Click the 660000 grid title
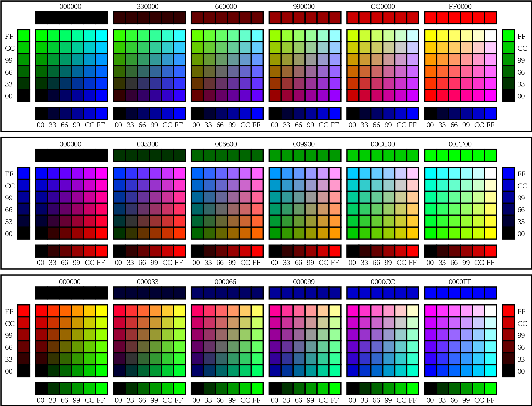The height and width of the screenshot is (406, 532). pos(226,6)
